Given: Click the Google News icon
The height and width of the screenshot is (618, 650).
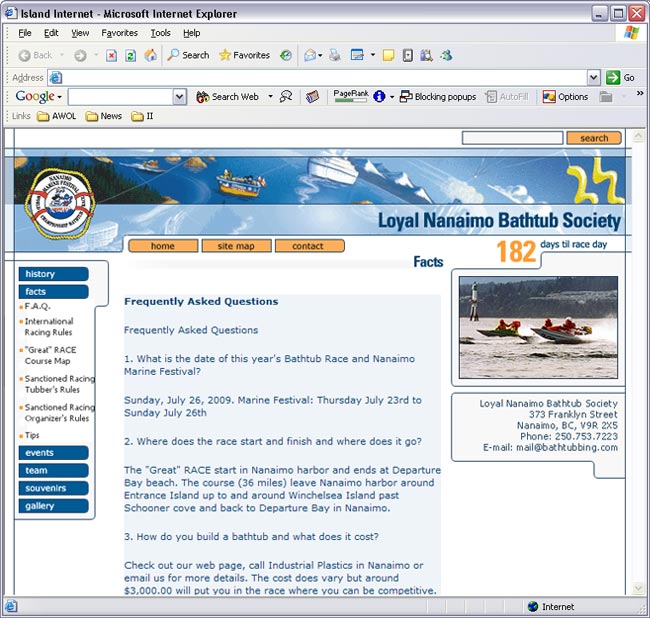Looking at the screenshot, I should coord(313,97).
